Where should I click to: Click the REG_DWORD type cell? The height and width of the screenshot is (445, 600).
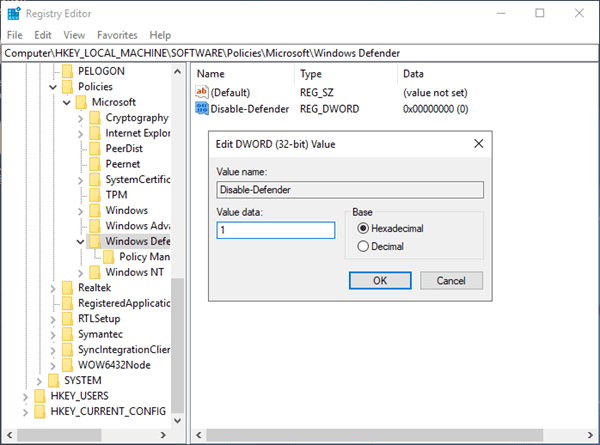329,109
